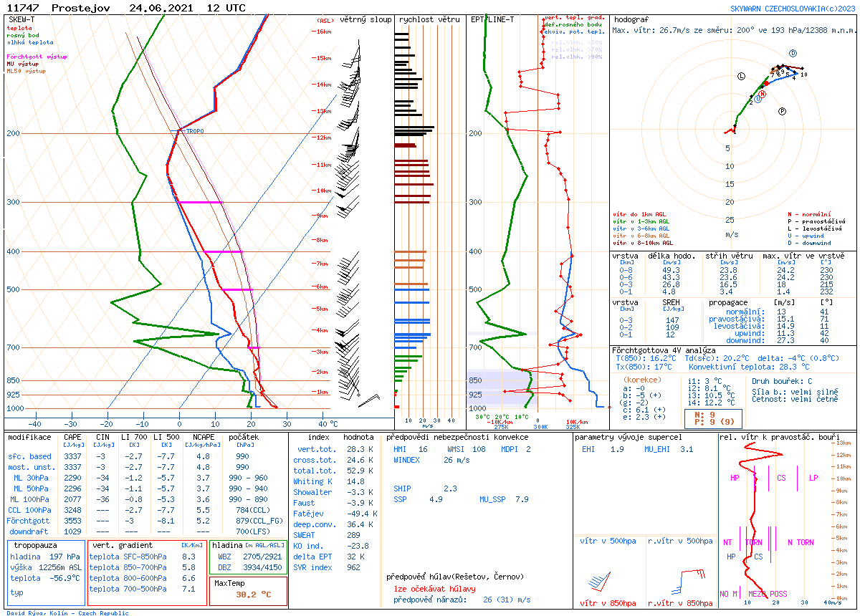This screenshot has height=616, width=860.
Task: Click the DBZ value 3934/4150
Action: pos(262,567)
